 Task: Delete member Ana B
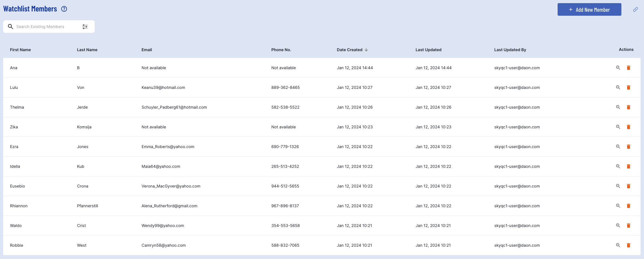629,68
